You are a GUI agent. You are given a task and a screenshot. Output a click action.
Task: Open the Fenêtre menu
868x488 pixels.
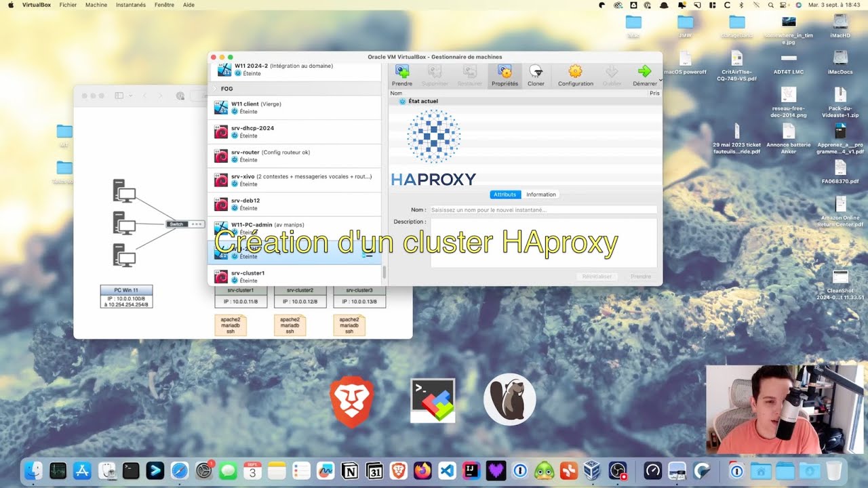pos(164,5)
